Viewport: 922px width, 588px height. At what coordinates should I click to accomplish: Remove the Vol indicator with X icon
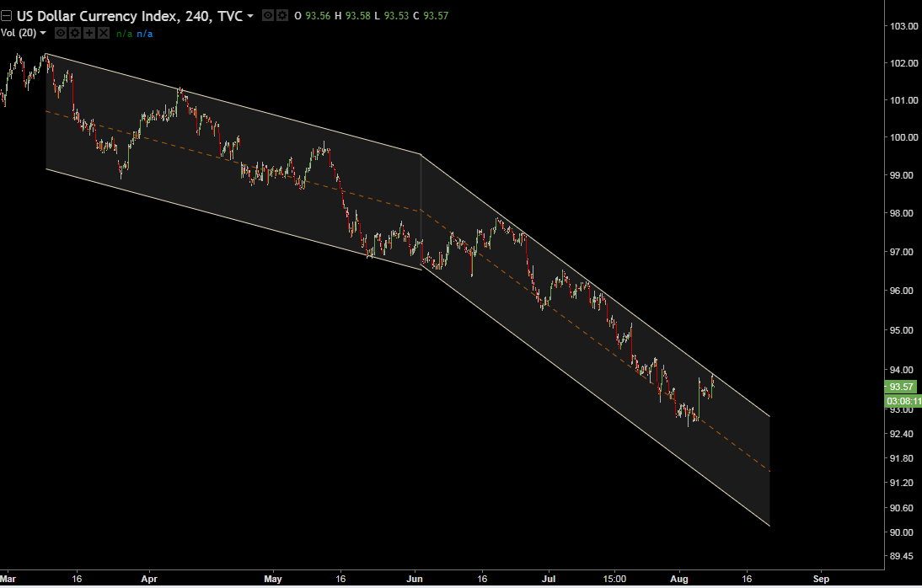coord(104,33)
